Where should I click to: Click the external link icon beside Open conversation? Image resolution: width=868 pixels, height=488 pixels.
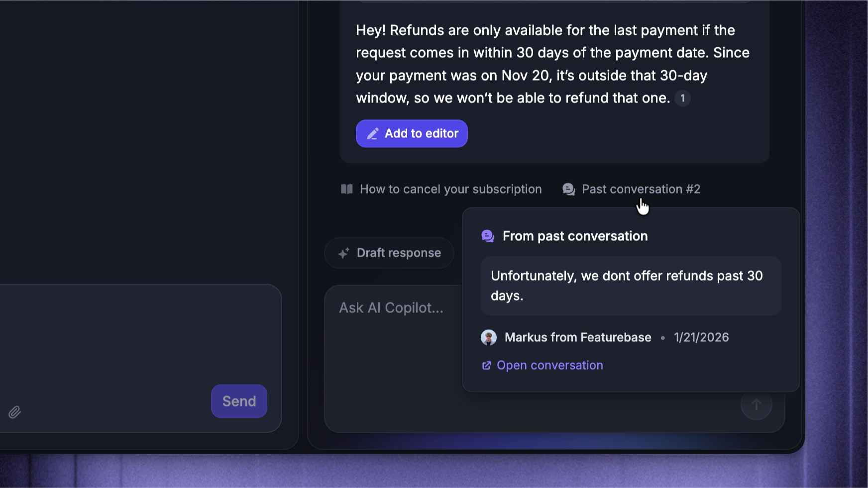click(487, 366)
